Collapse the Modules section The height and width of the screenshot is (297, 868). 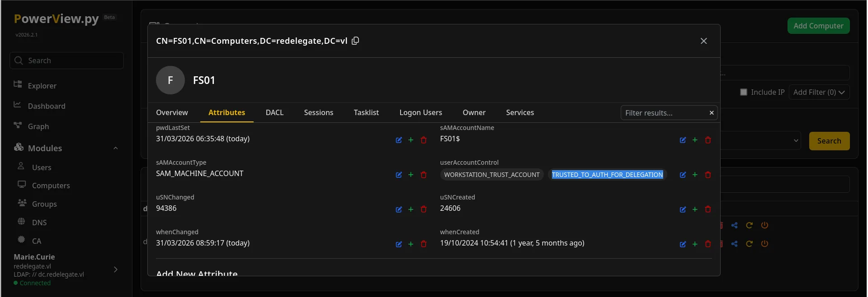pos(116,148)
